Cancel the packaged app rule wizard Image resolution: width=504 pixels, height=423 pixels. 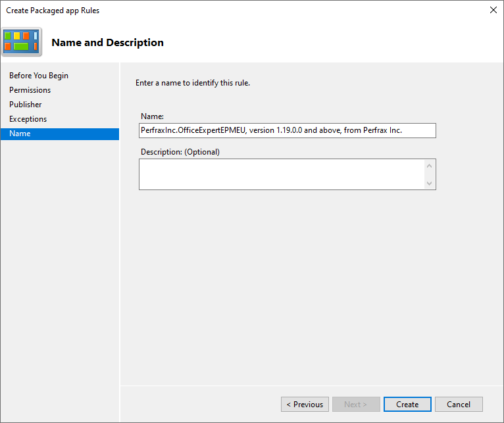tap(458, 404)
